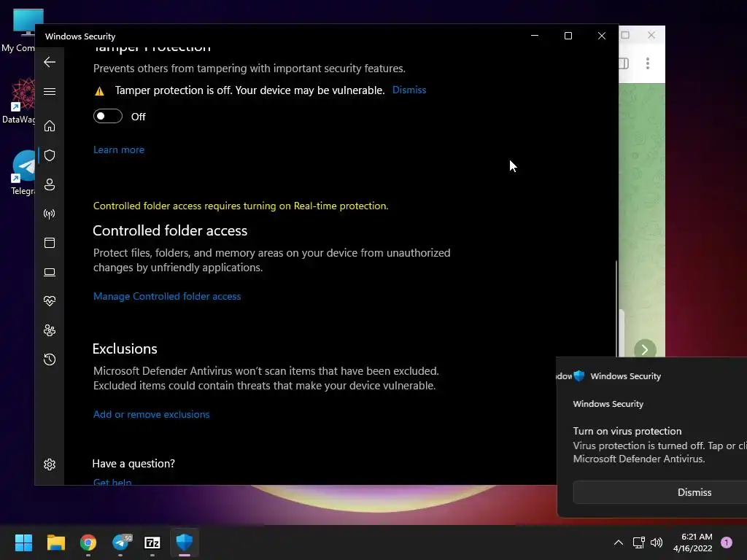Toggle side panel icon in background window
747x560 pixels.
tap(624, 63)
